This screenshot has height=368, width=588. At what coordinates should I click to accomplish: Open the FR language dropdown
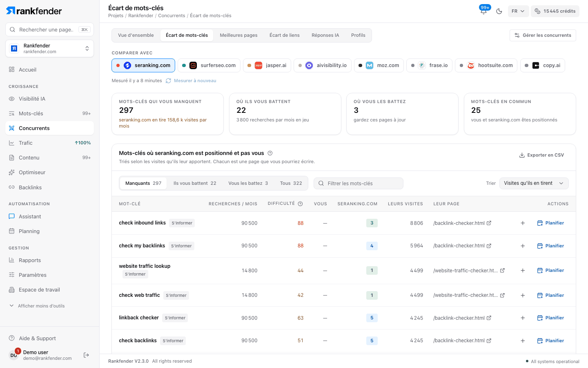click(518, 11)
